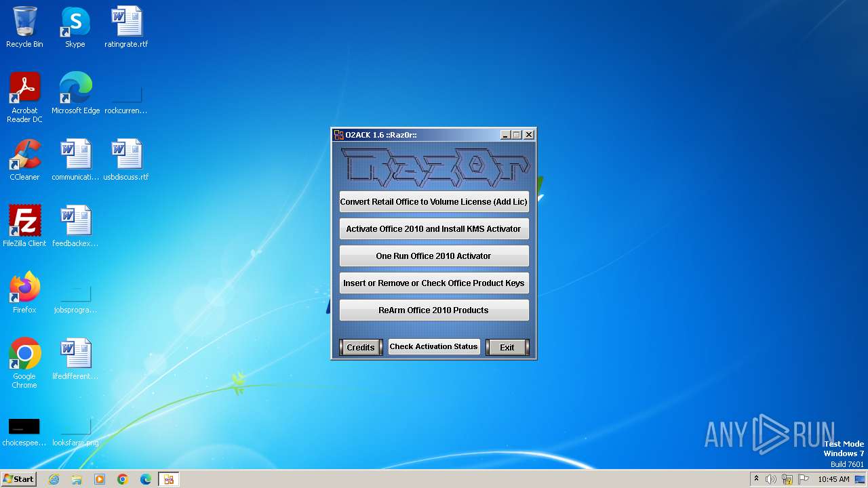The height and width of the screenshot is (488, 868).
Task: Select the looksfarm.png image file
Action: [x=75, y=431]
